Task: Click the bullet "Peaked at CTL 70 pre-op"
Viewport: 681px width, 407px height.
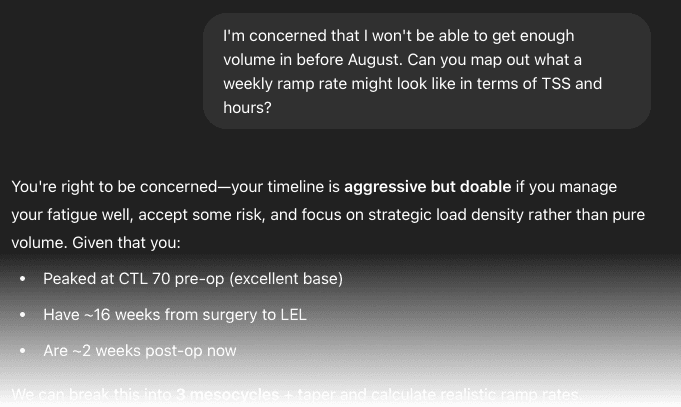Action: click(193, 278)
